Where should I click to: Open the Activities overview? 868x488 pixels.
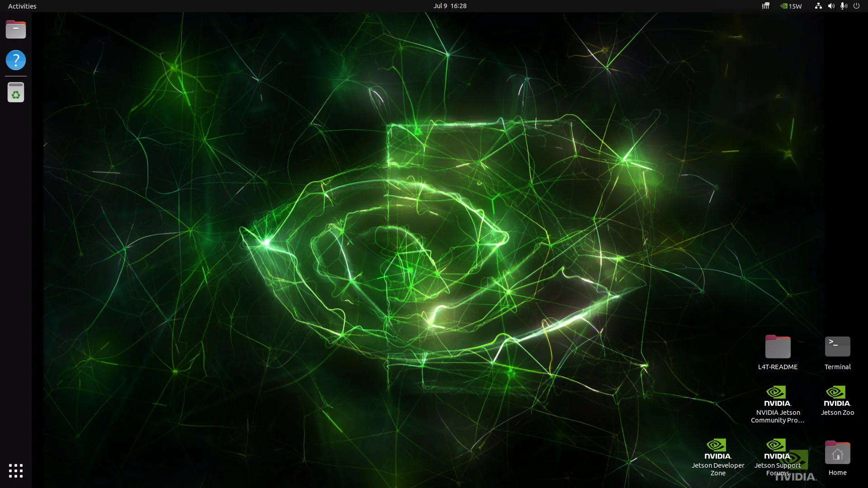22,6
